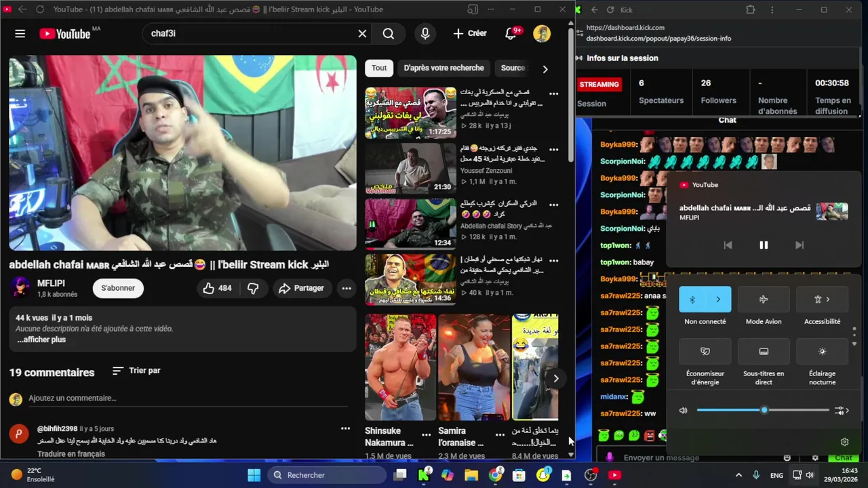Viewport: 868px width, 488px height.
Task: Open the 21:30 Youssef Zenzouni video thumbnail
Action: tap(410, 169)
